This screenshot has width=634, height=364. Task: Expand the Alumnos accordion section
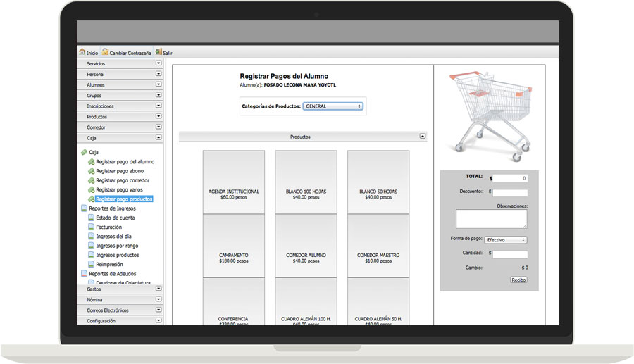tap(158, 84)
